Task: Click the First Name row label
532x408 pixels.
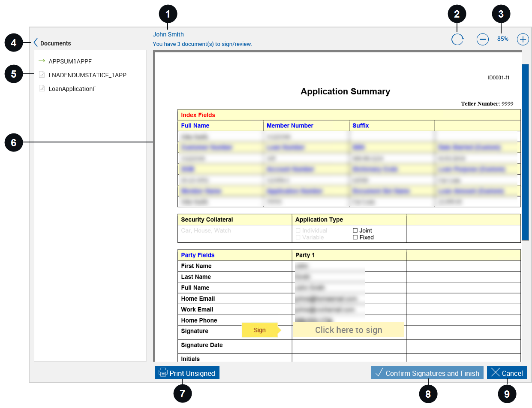Action: tap(196, 266)
